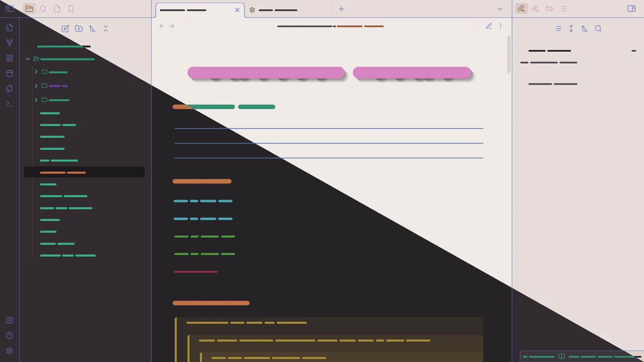Open new tab with plus button
This screenshot has height=362, width=644.
point(341,9)
